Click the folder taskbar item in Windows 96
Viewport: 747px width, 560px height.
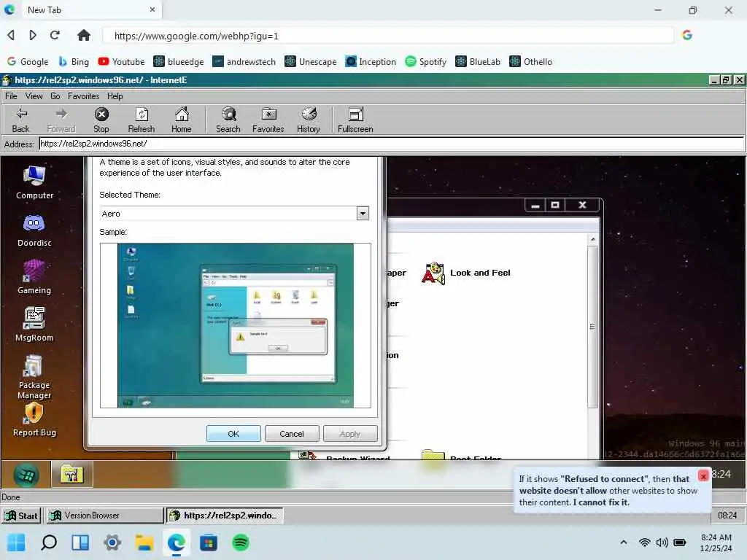[x=72, y=475]
